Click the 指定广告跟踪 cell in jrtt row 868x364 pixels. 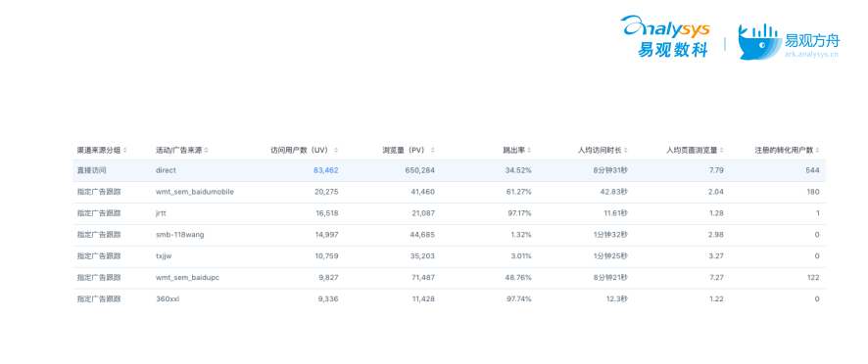[x=99, y=213]
